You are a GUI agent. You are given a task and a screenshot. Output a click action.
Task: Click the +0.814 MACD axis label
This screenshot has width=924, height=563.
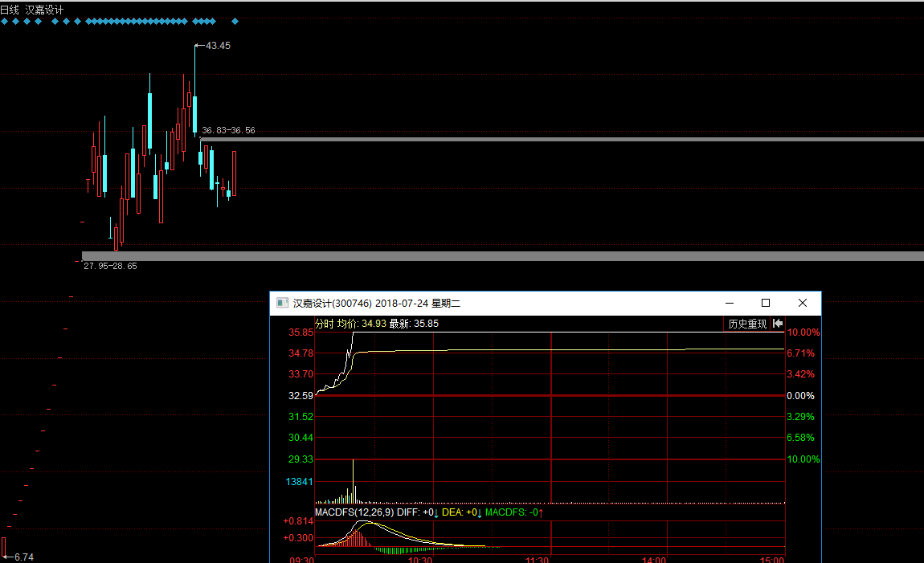click(298, 521)
